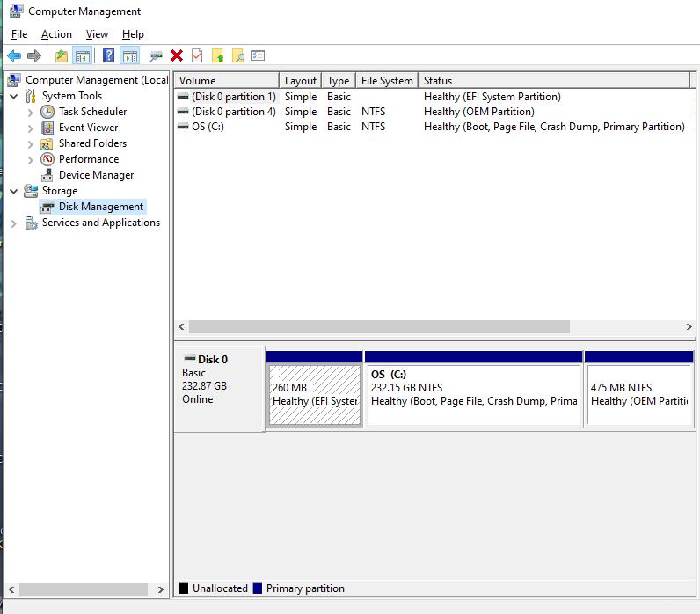Select the OS (C:) volume row

(x=434, y=127)
